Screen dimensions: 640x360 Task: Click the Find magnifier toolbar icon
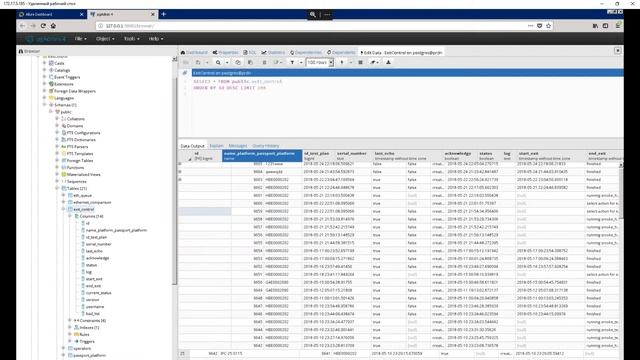tap(218, 62)
